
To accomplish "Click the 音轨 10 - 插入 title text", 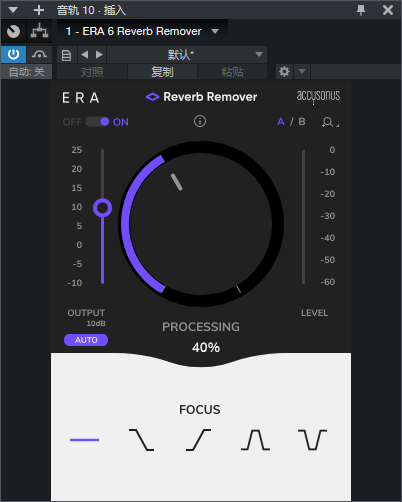I will point(91,10).
